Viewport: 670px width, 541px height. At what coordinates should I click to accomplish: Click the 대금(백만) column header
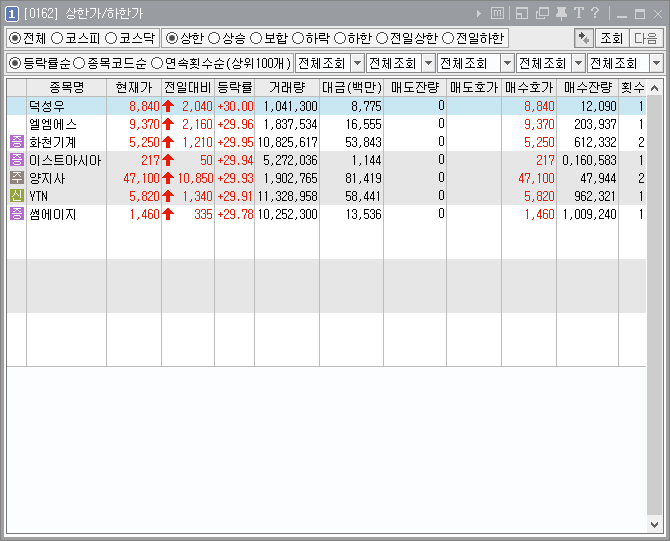coord(352,88)
